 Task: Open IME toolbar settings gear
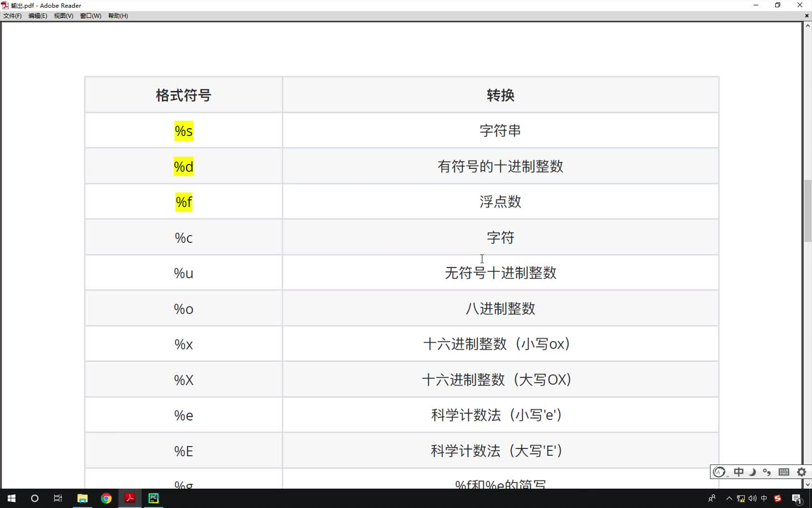point(802,472)
